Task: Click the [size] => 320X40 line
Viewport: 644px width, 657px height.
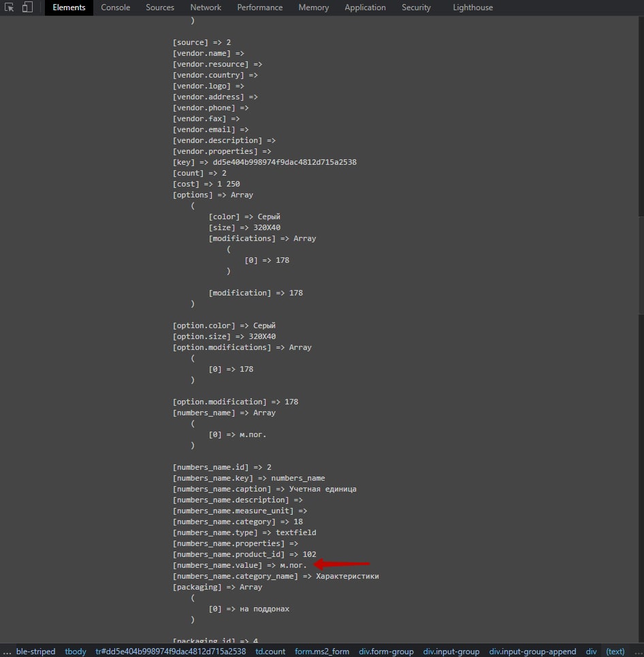Action: pyautogui.click(x=244, y=227)
